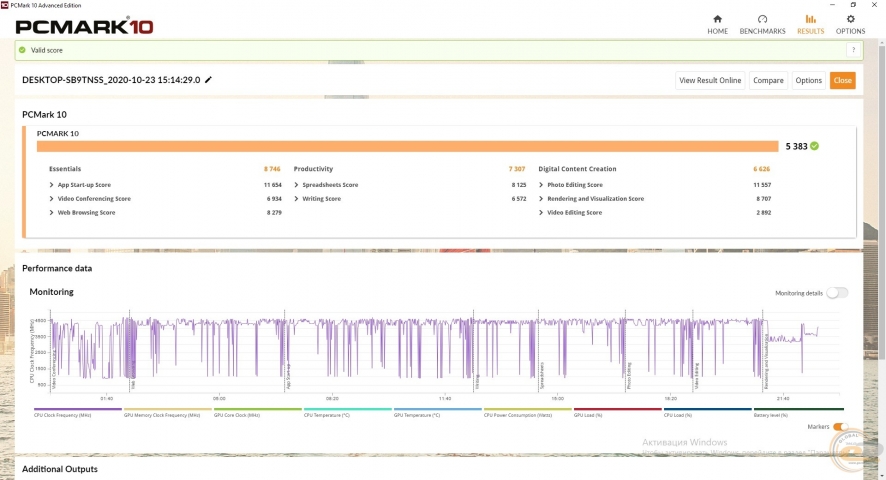The image size is (886, 480).
Task: Click the Essentials score 8 746
Action: coord(272,168)
